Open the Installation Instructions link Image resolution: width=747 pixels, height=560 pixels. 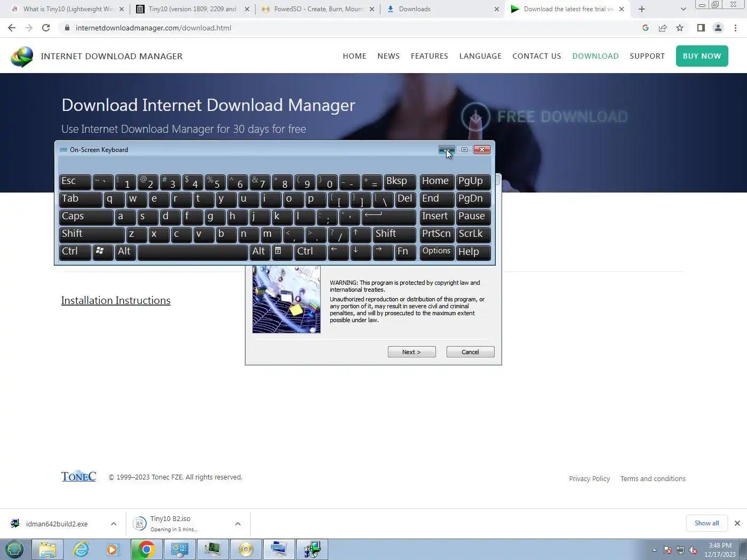pyautogui.click(x=116, y=301)
